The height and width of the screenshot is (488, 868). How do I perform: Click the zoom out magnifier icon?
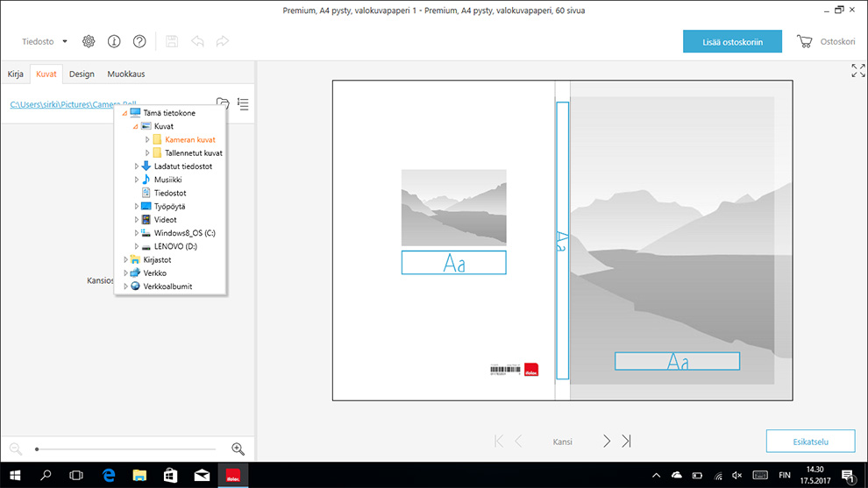[x=16, y=449]
